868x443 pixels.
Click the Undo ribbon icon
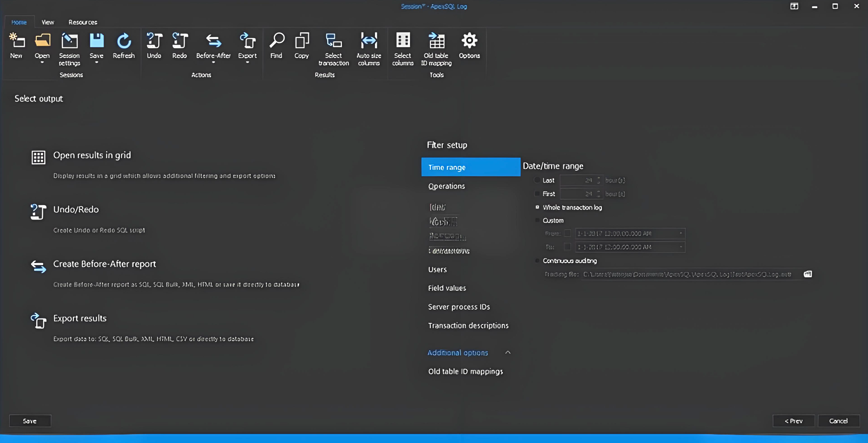click(154, 41)
